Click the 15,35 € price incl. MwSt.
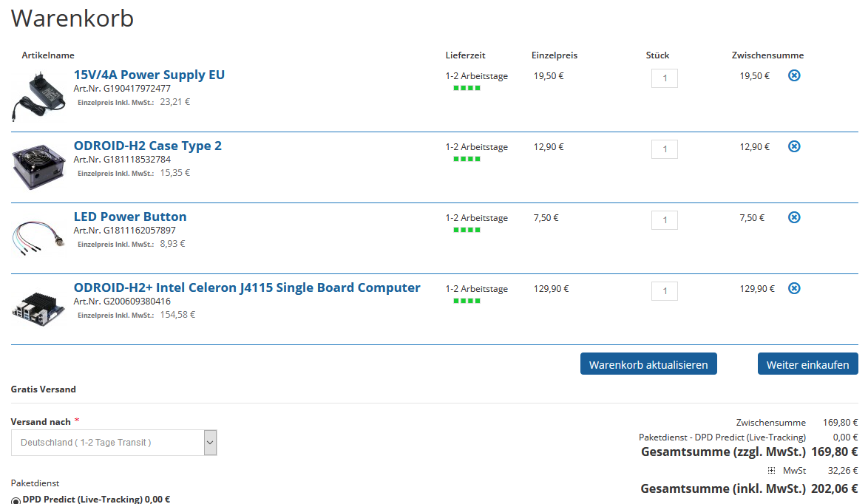Screen dimensions: 868x504 point(175,173)
